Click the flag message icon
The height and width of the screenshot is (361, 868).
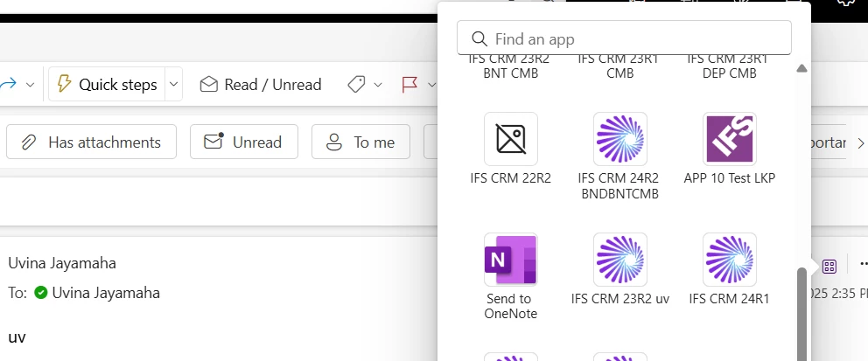pyautogui.click(x=409, y=85)
